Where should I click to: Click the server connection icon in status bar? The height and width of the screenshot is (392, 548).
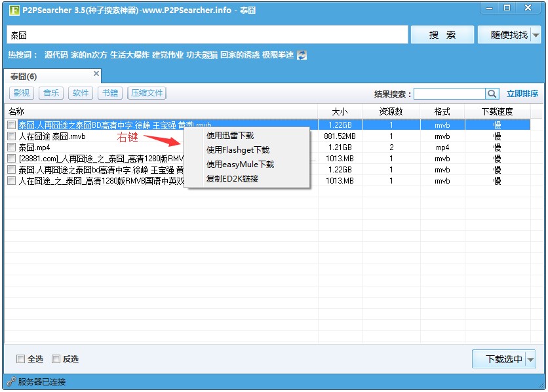point(11,381)
